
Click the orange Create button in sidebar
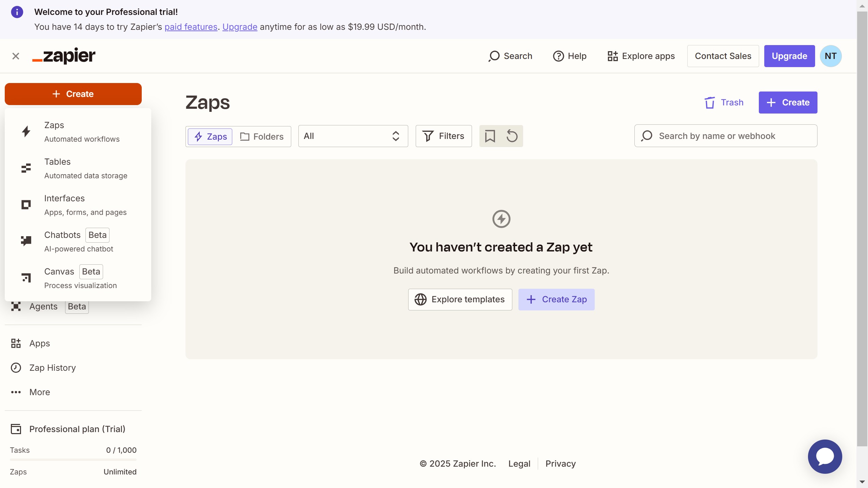point(73,94)
